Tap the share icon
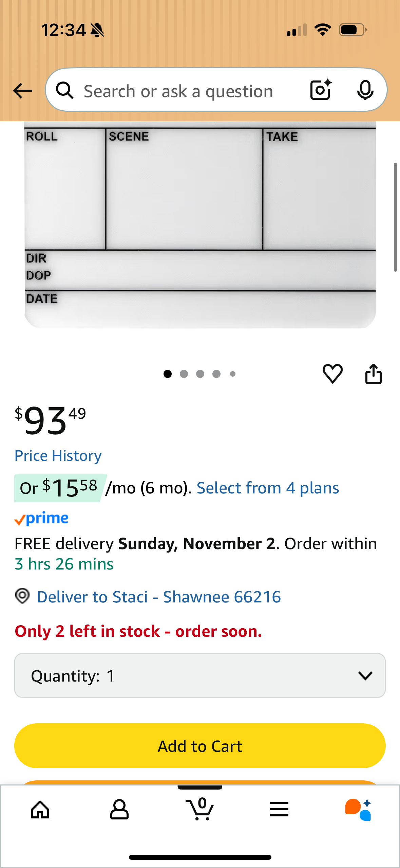 pos(373,374)
